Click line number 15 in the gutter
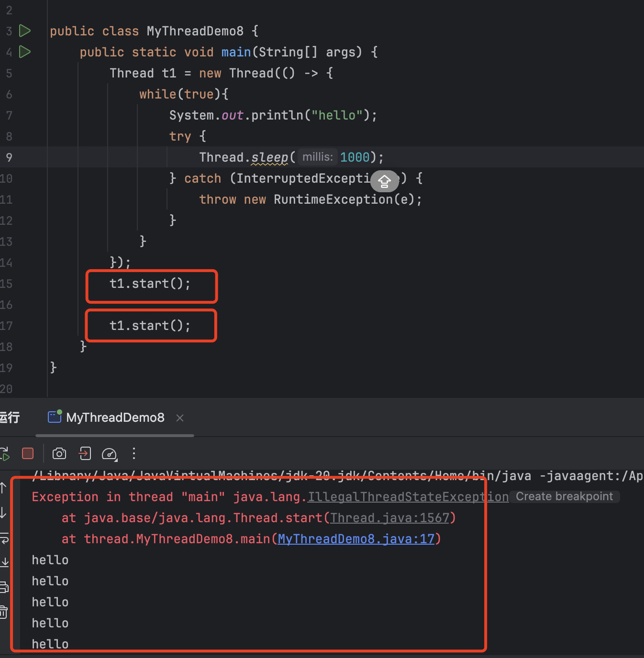644x658 pixels. click(x=6, y=284)
